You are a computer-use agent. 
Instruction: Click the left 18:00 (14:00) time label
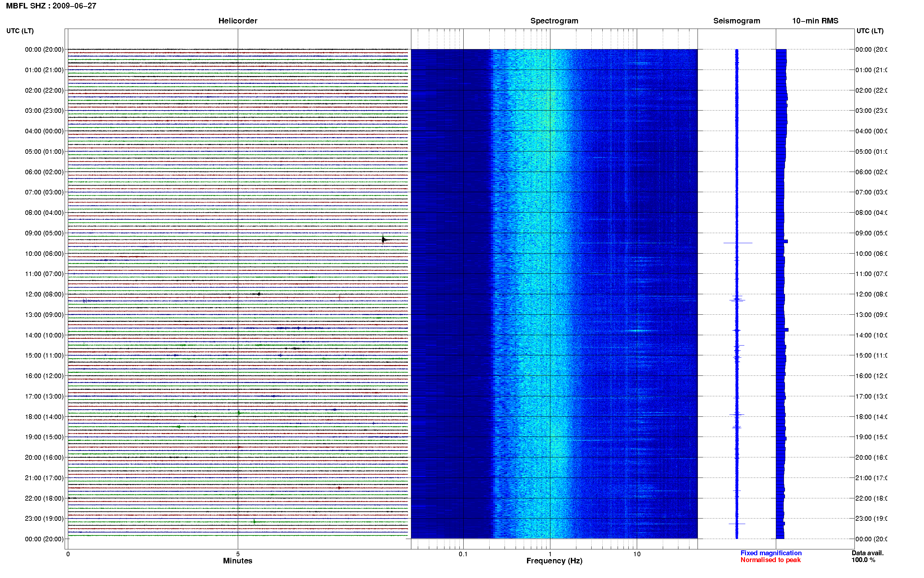point(44,417)
